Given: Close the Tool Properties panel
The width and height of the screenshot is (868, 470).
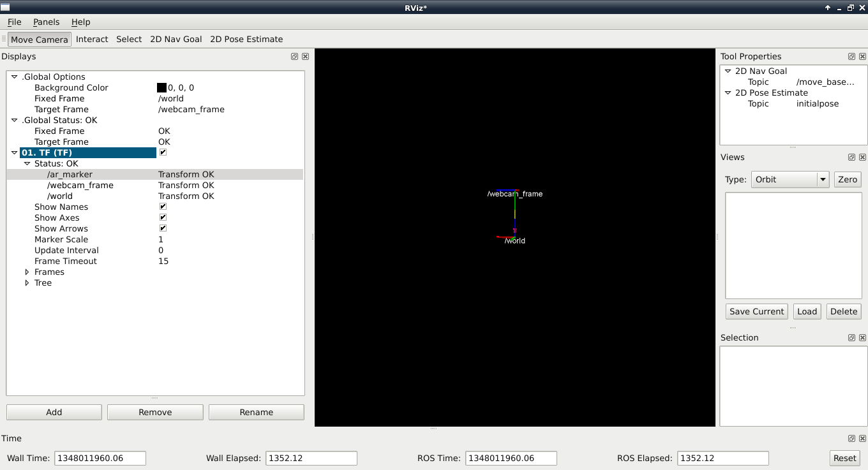Looking at the screenshot, I should pos(862,57).
